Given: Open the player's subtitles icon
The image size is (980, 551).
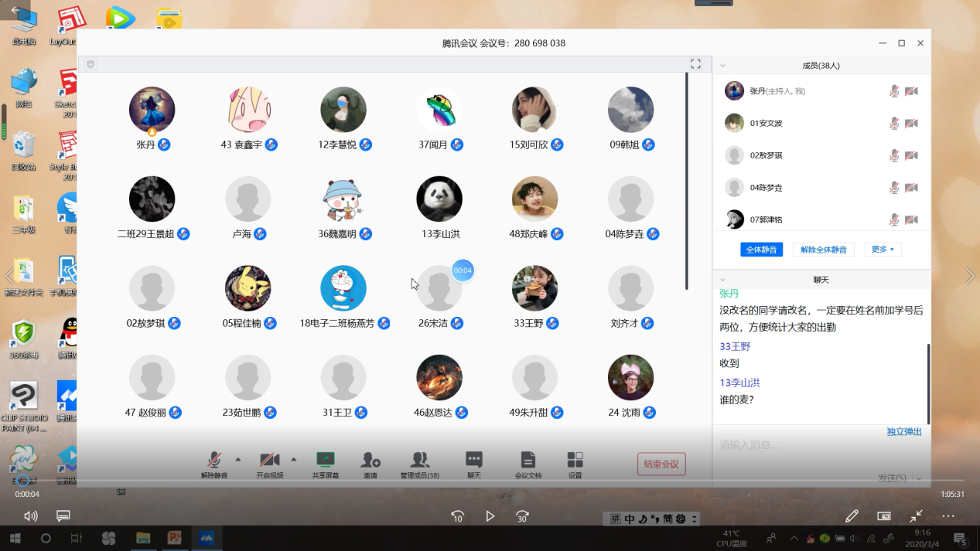Looking at the screenshot, I should 63,515.
